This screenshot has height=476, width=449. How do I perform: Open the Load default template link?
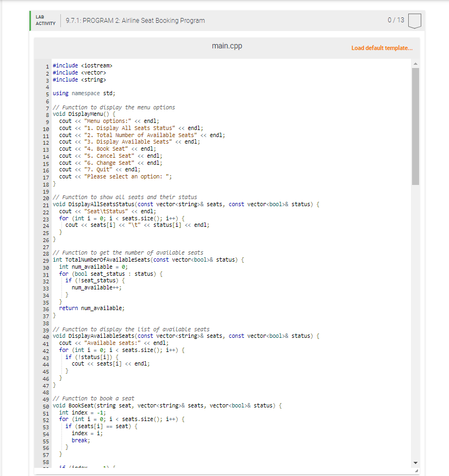[x=382, y=48]
